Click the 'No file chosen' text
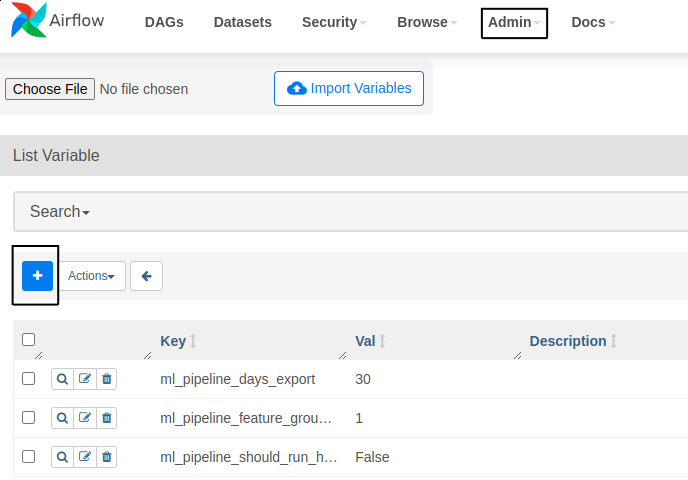The width and height of the screenshot is (688, 480). coord(144,89)
